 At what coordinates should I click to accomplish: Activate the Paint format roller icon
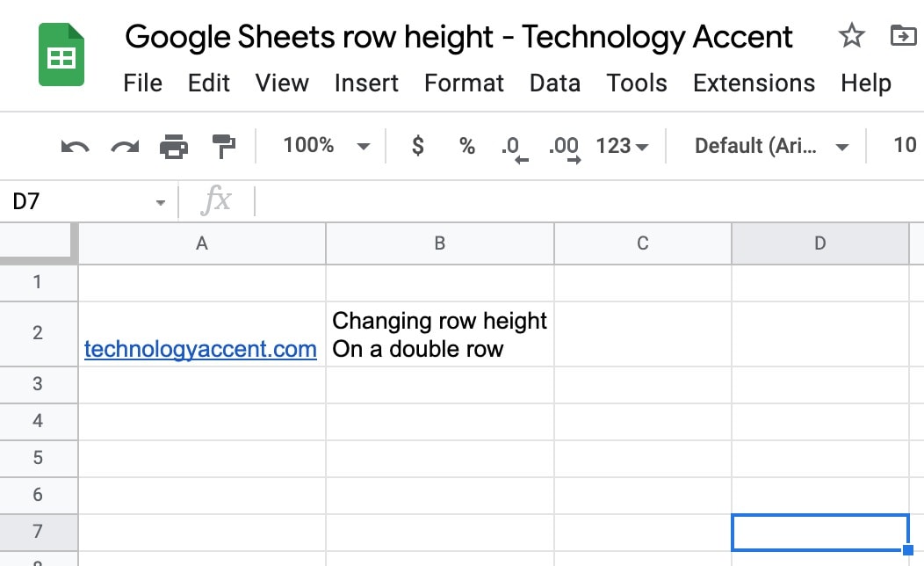[223, 146]
